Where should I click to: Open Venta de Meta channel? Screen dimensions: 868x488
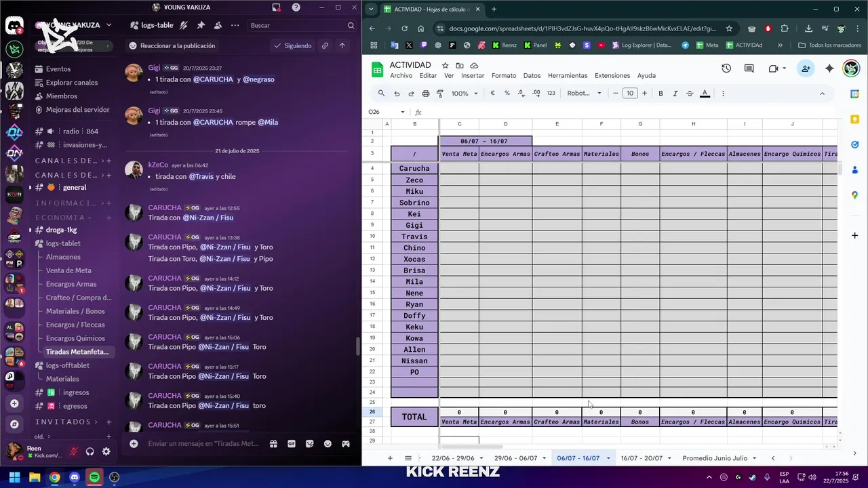(x=68, y=270)
